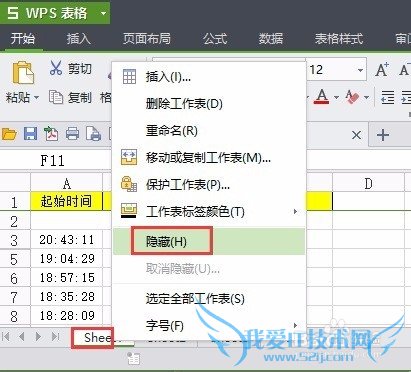
Task: Click cell 起始时间 in row 1
Action: [x=67, y=201]
